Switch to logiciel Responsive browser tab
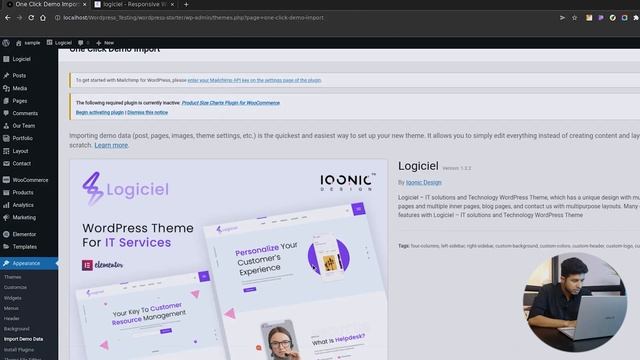The image size is (640, 360). 133,4
